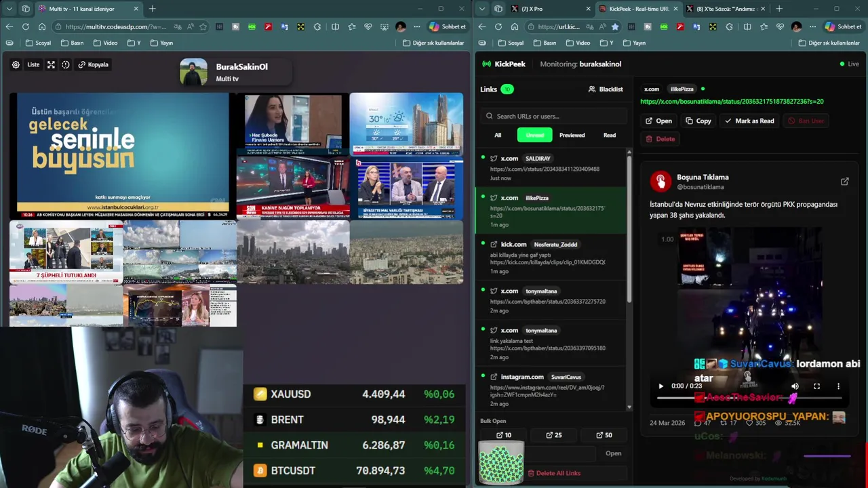Reload the KickPeek page
868x488 pixels.
coord(498,26)
